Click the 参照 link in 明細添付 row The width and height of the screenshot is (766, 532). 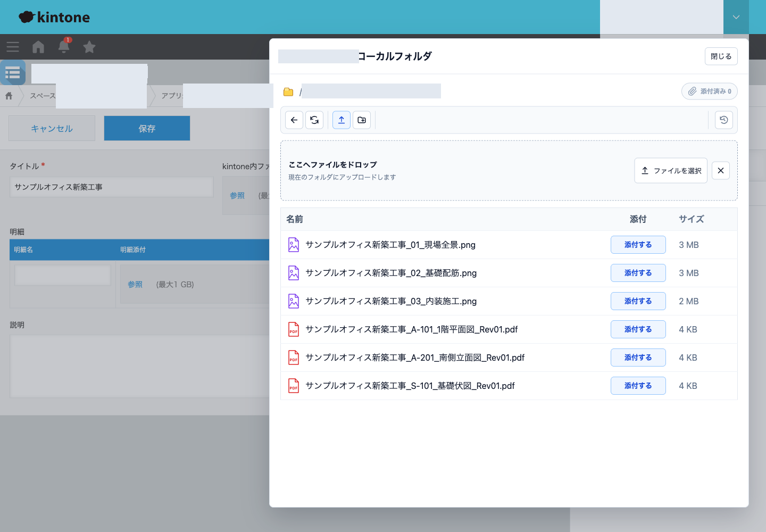(x=135, y=285)
